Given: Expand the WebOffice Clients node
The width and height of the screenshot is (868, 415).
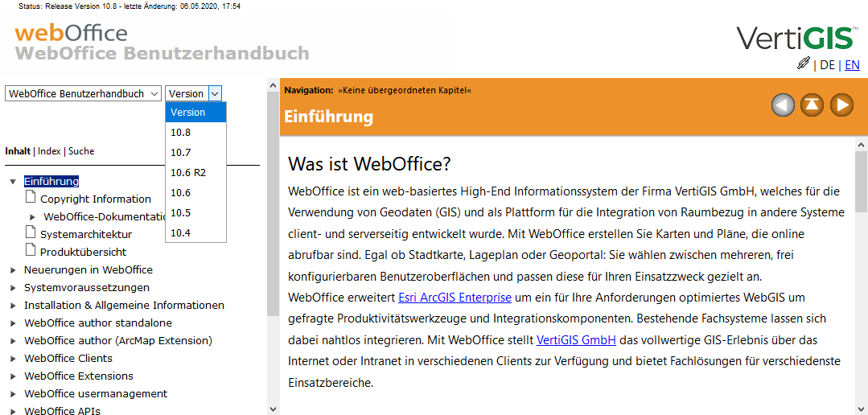Looking at the screenshot, I should [13, 360].
